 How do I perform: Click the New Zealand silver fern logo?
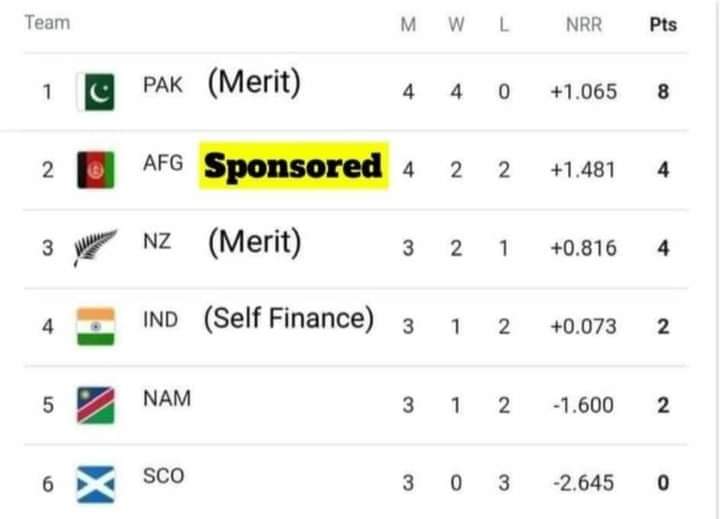pyautogui.click(x=96, y=248)
